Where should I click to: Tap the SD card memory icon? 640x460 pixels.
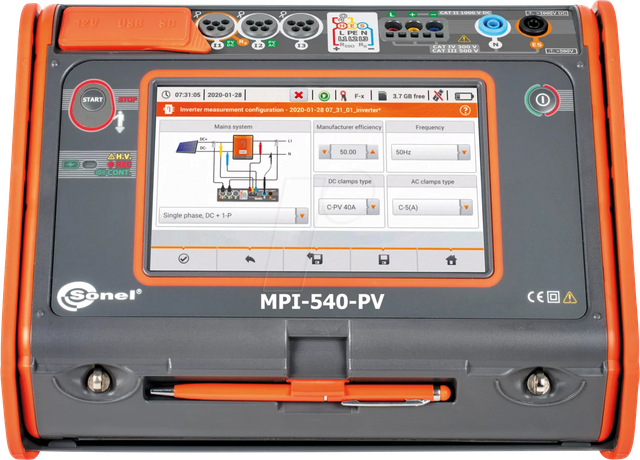click(382, 96)
